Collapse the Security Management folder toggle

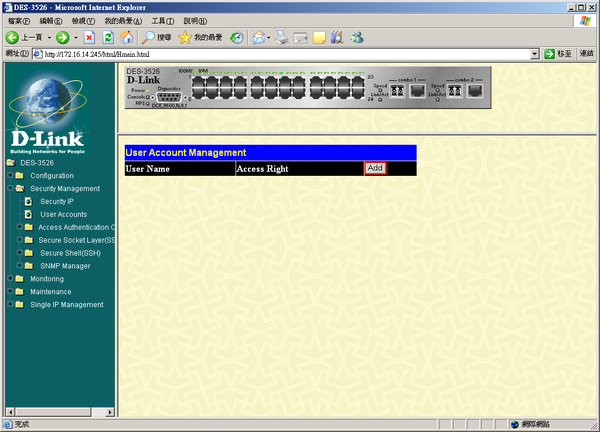(10, 188)
